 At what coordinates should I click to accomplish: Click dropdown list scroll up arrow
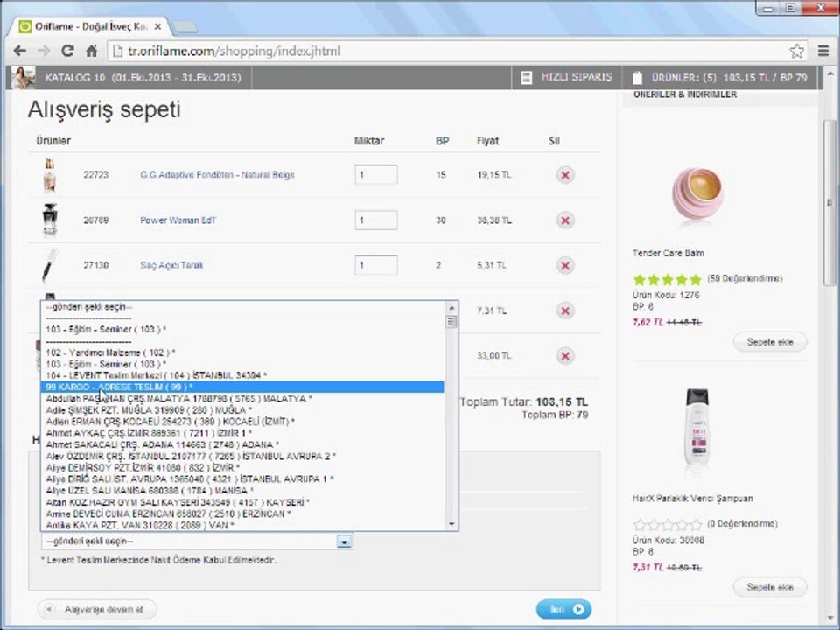(x=451, y=308)
